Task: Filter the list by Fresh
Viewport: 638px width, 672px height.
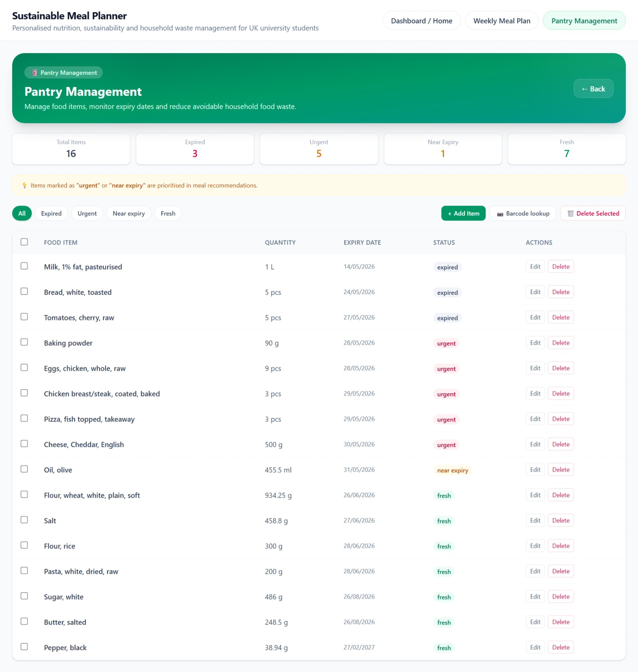Action: coord(168,213)
